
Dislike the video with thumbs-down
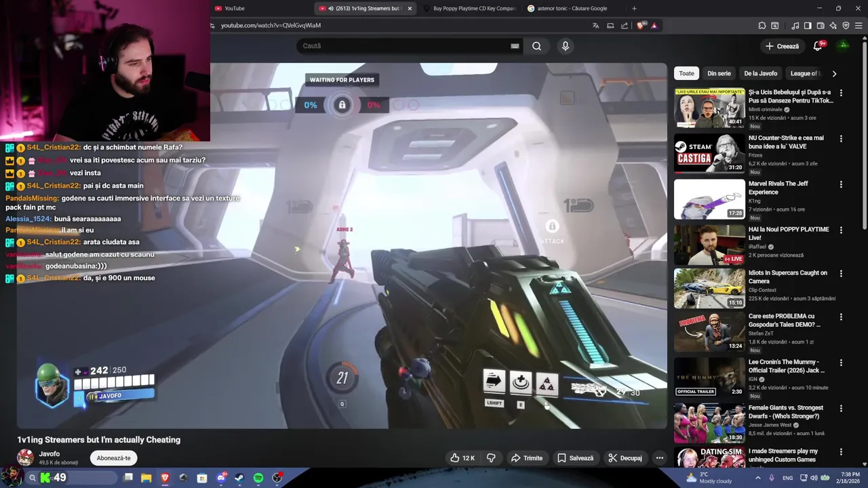point(491,458)
